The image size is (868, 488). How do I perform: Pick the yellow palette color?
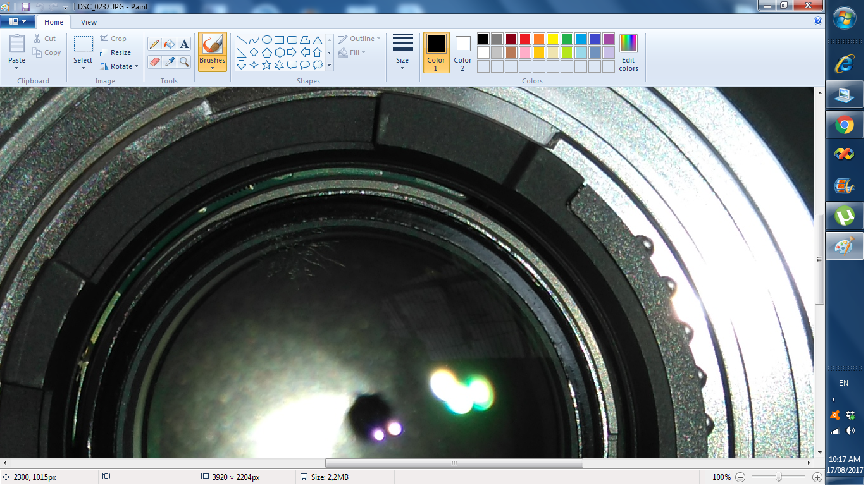point(553,39)
